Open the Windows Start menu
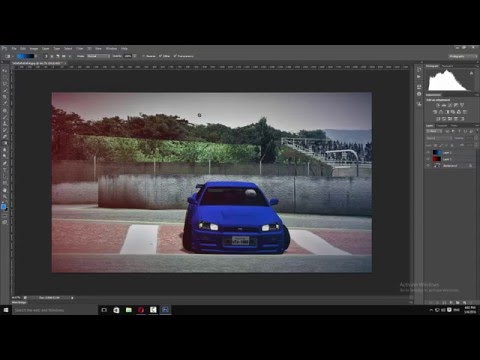The height and width of the screenshot is (360, 480). coord(6,310)
